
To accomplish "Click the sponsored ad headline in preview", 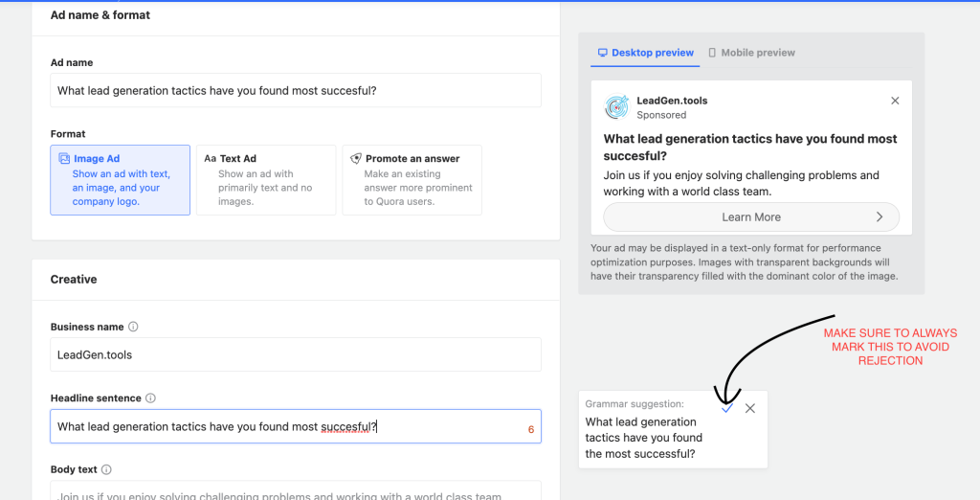I will pyautogui.click(x=750, y=148).
